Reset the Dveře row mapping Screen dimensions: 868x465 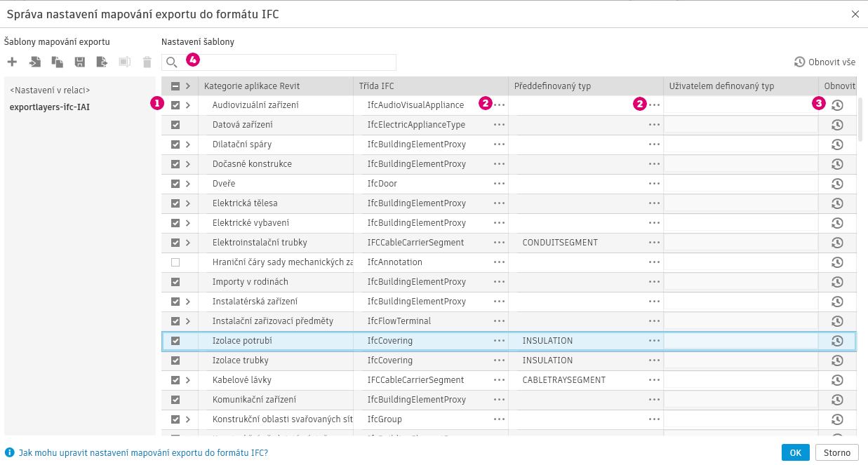tap(836, 184)
